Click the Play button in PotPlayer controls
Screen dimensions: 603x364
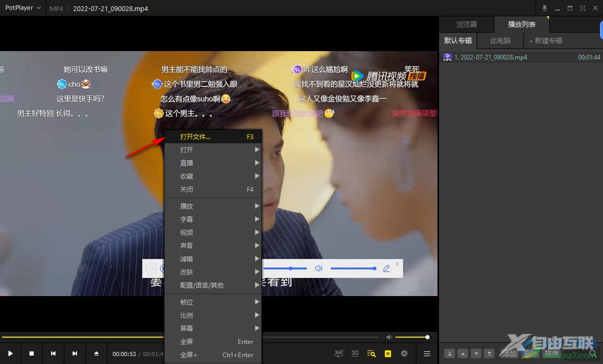(11, 353)
